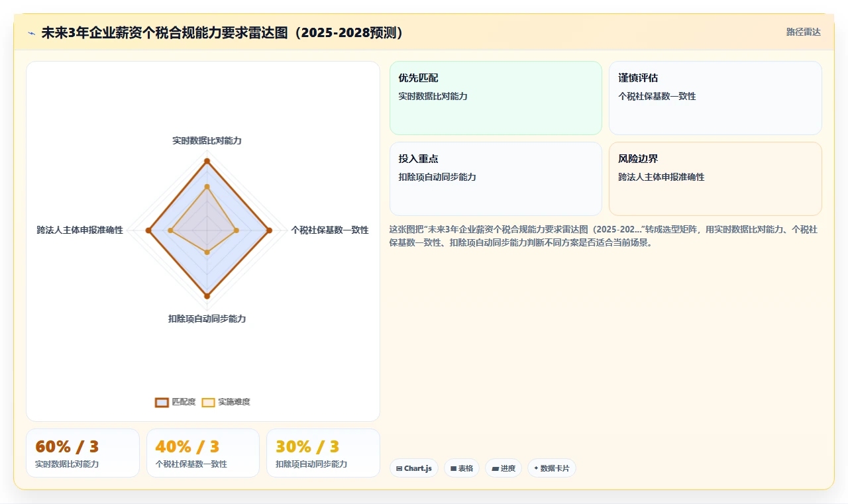Click 实施难度 point on 扣除项自动同步能力 axis
Screen dimensions: 848x504
[207, 252]
